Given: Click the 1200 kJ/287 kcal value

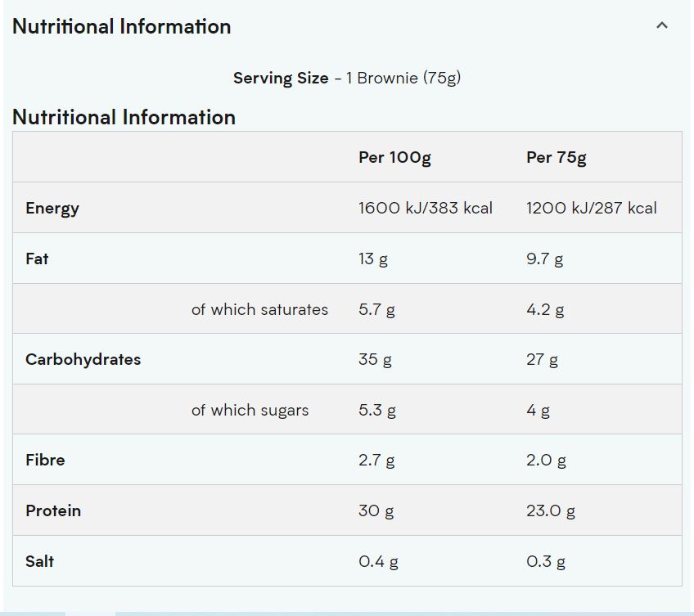Looking at the screenshot, I should point(592,208).
